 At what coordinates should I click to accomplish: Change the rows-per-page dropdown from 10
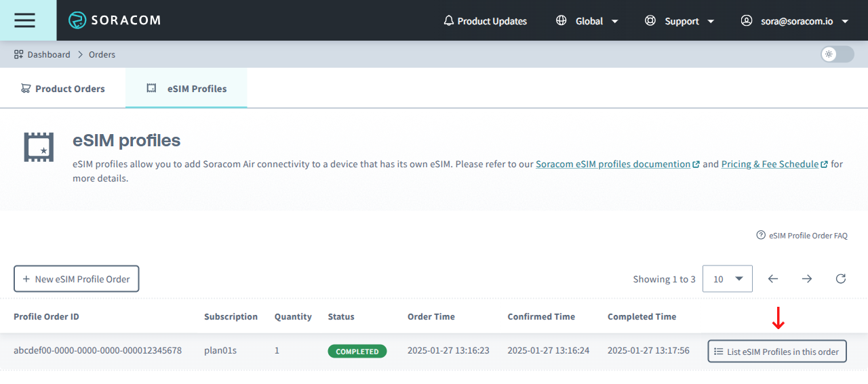(x=728, y=278)
